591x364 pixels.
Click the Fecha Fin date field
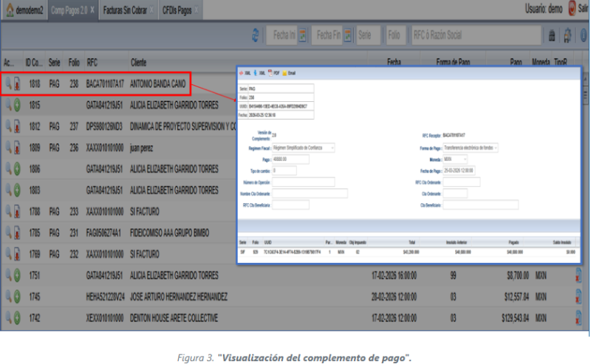[327, 35]
